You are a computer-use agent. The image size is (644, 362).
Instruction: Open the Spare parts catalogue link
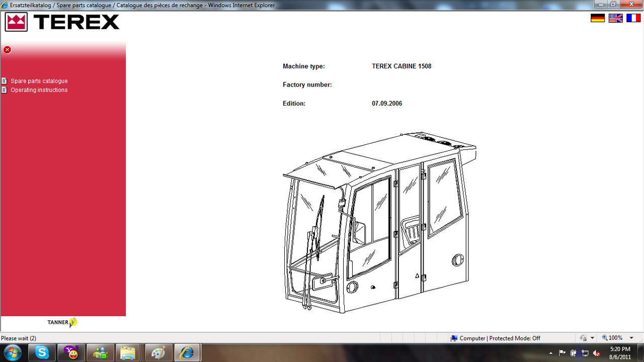click(39, 81)
